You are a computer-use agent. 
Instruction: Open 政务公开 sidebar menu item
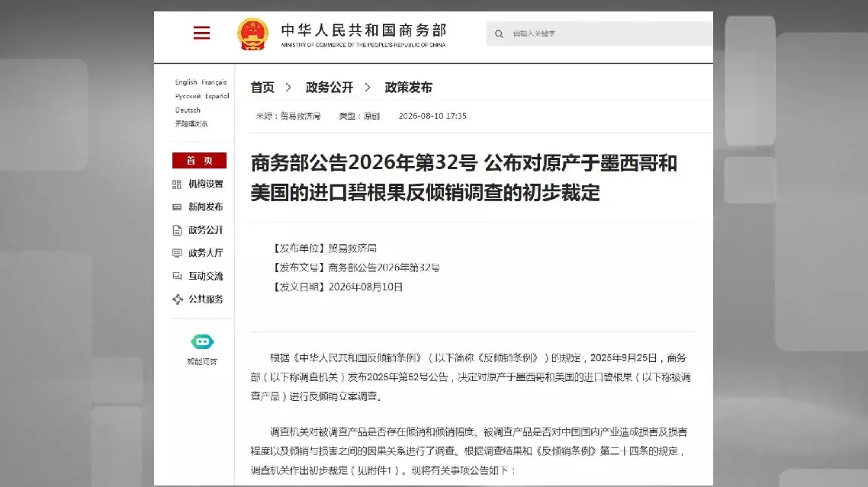(206, 230)
